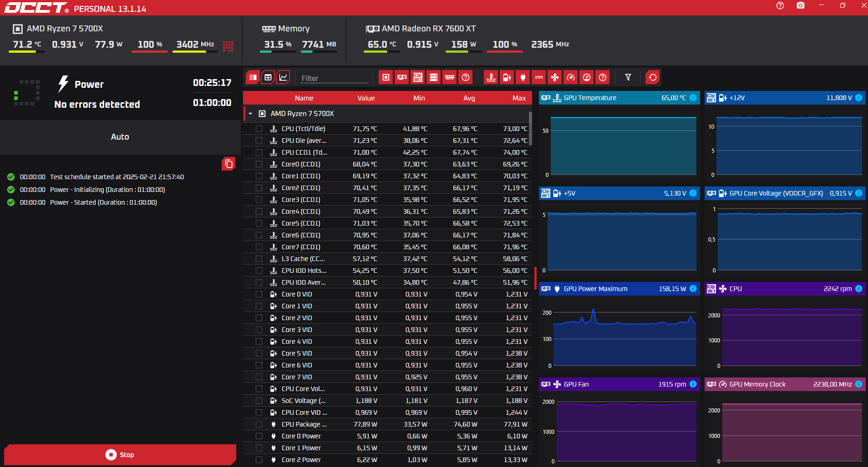The image size is (868, 467).
Task: Sort table by Avg column
Action: pyautogui.click(x=469, y=98)
